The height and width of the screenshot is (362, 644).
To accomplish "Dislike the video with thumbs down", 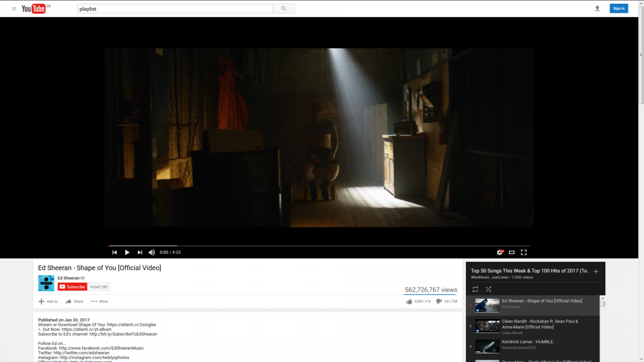I will (x=439, y=302).
